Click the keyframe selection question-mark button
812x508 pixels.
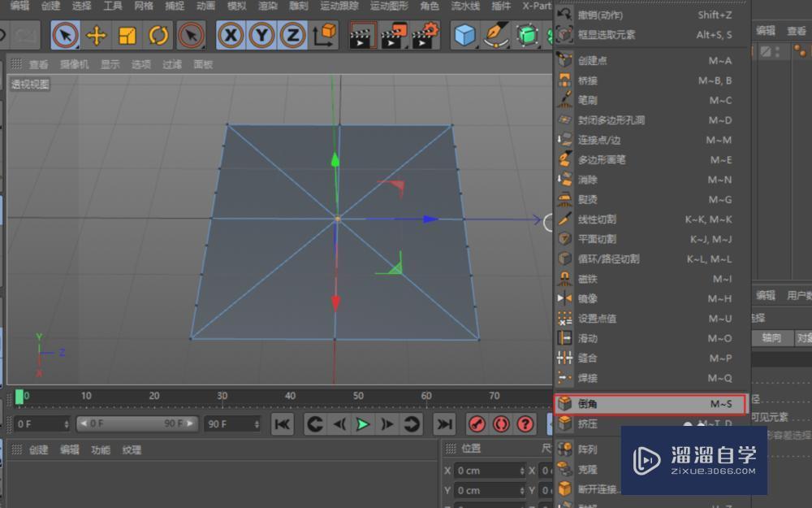[525, 424]
